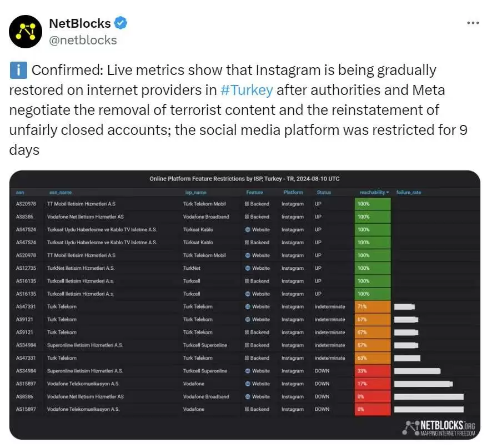Click the NetBlocks profile avatar

[26, 31]
